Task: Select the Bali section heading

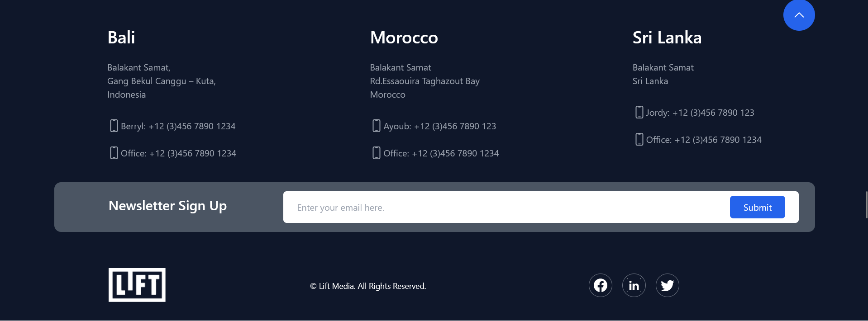Action: pyautogui.click(x=121, y=38)
